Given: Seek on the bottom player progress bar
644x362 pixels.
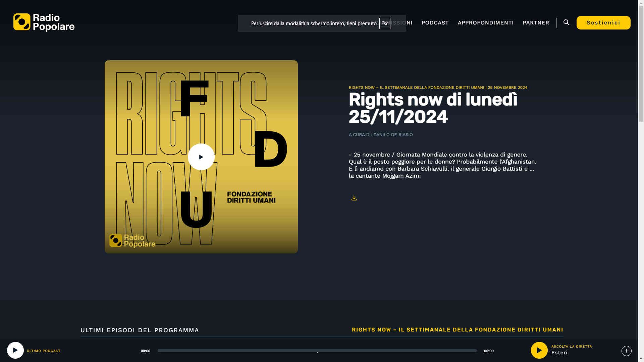Looking at the screenshot, I should tap(317, 351).
